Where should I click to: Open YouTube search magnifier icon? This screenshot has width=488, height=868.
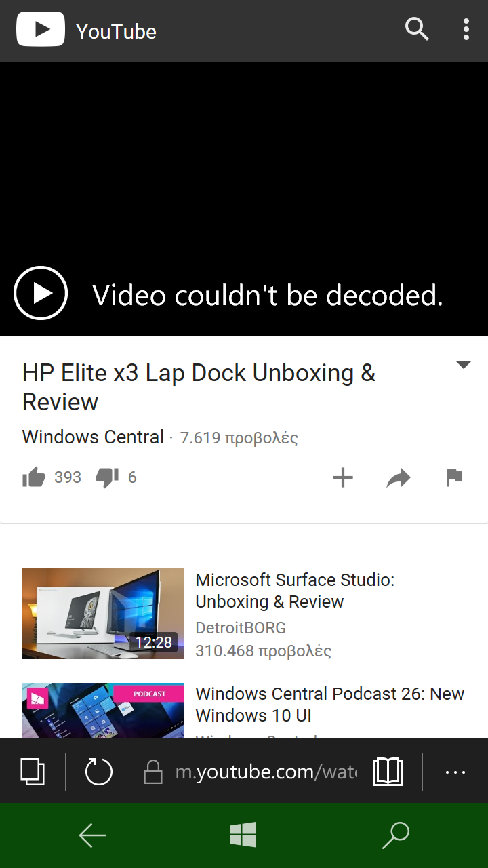pos(417,29)
